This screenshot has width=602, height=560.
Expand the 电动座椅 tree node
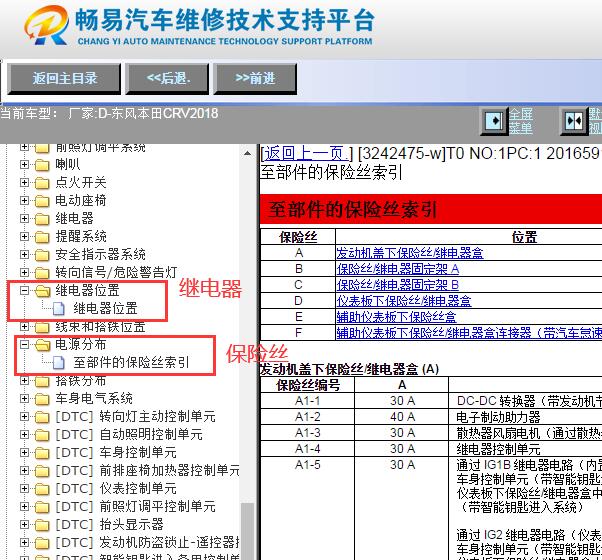24,200
